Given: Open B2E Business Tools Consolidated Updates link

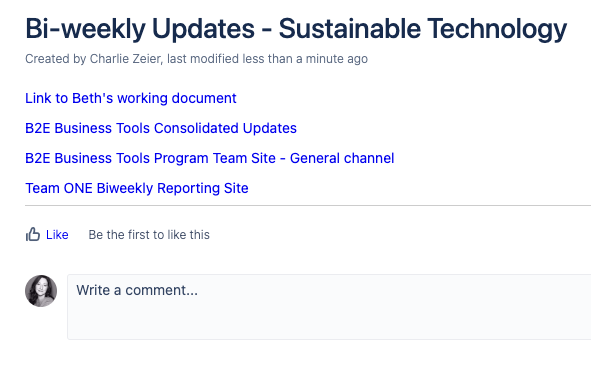Looking at the screenshot, I should [x=161, y=128].
